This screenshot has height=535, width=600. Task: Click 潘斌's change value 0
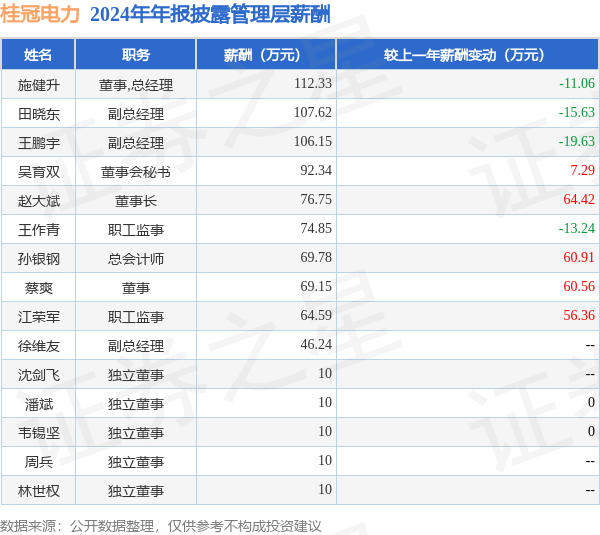click(x=591, y=403)
